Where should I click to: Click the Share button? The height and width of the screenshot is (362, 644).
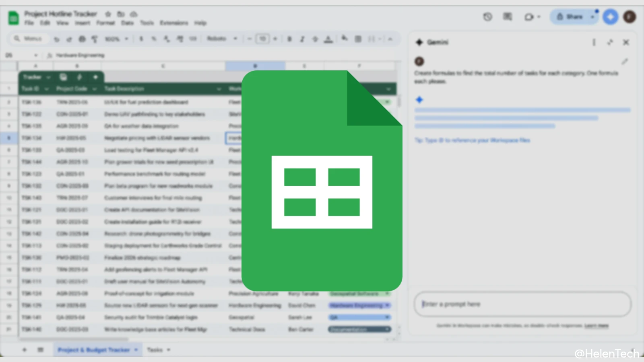click(x=570, y=17)
